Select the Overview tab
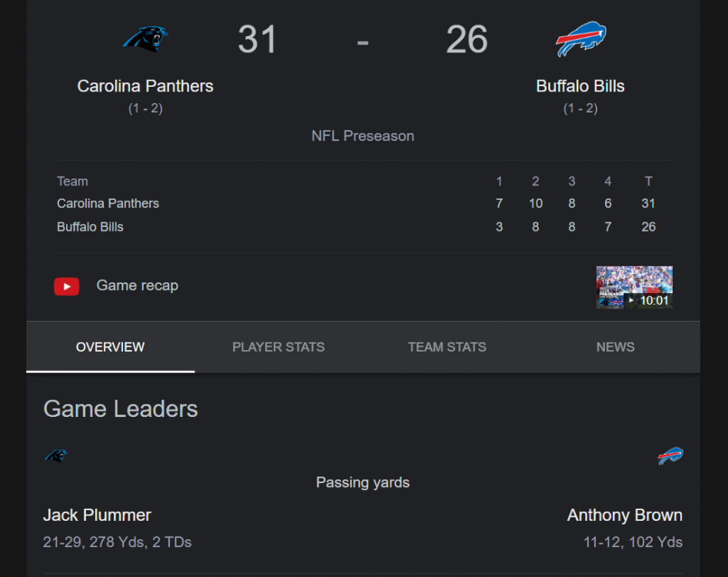 click(x=110, y=347)
